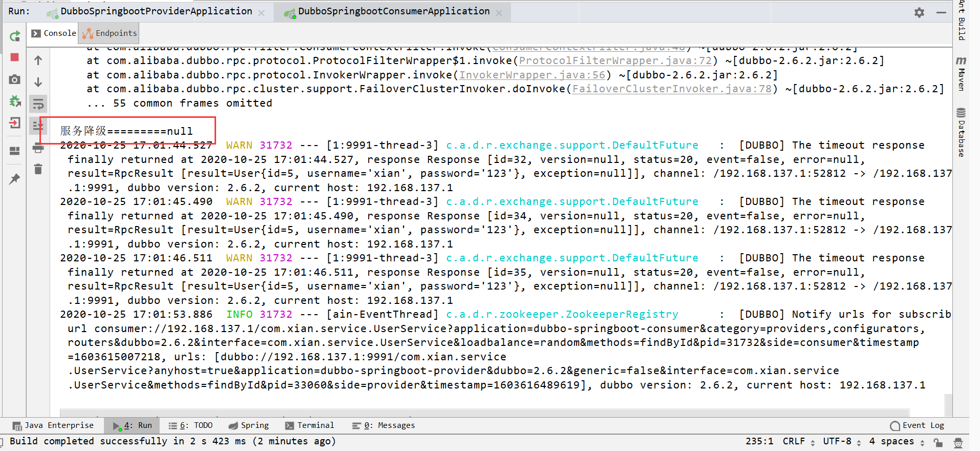Click the console vertical scrollbar
The image size is (980, 451).
[948, 405]
